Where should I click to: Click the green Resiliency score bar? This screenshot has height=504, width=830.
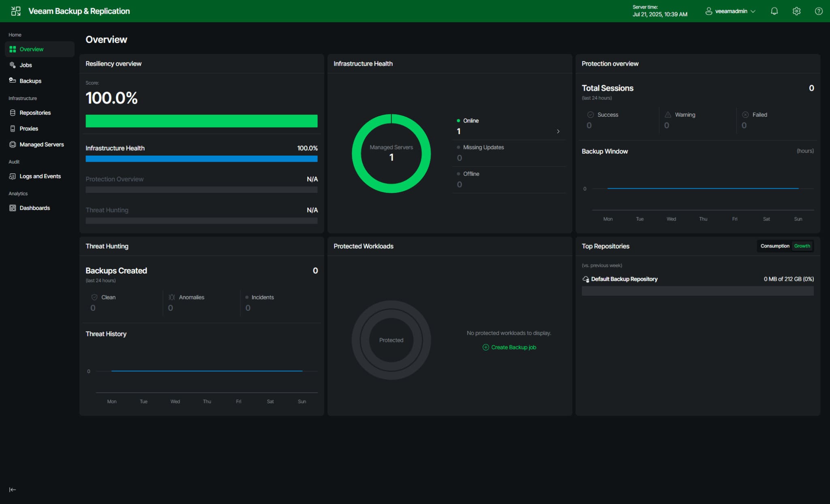(x=201, y=121)
